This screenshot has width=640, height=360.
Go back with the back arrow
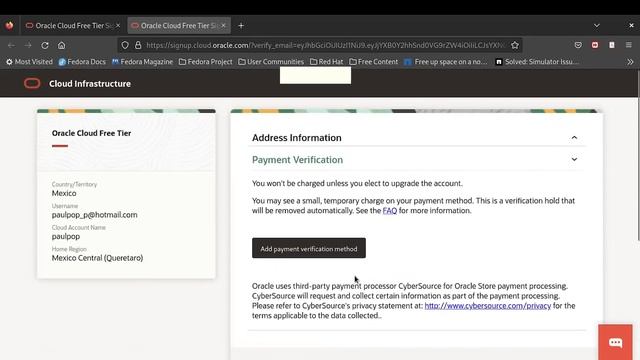coord(11,45)
